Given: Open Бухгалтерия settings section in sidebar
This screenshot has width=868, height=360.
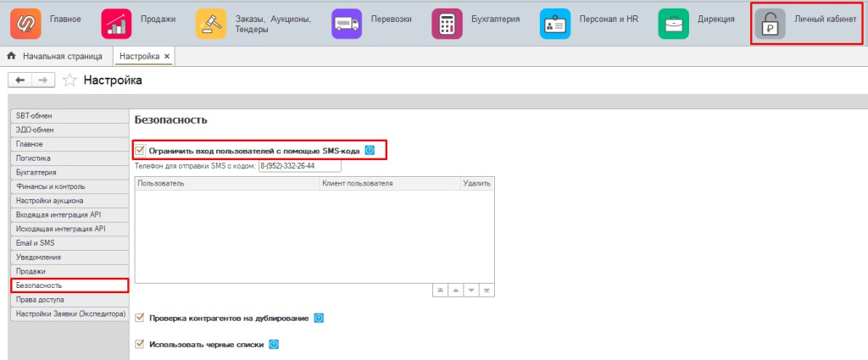Looking at the screenshot, I should coord(70,173).
